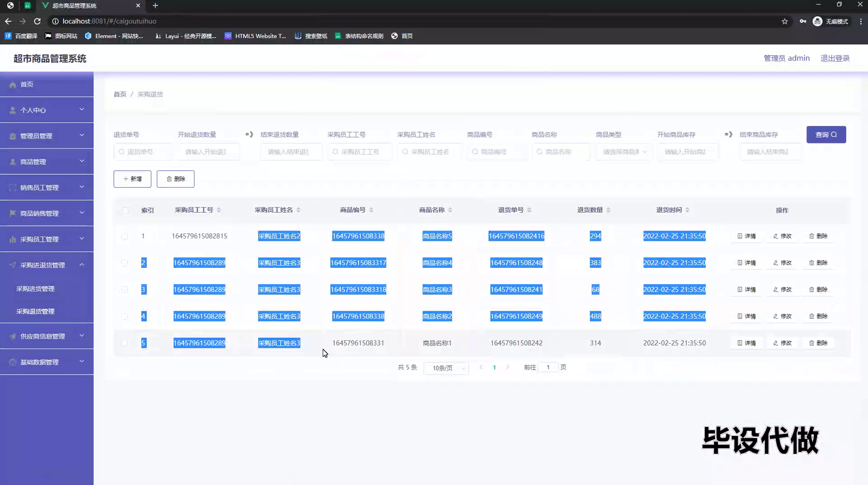Bookmark this page with the star icon
Viewport: 868px width, 485px height.
[x=785, y=21]
